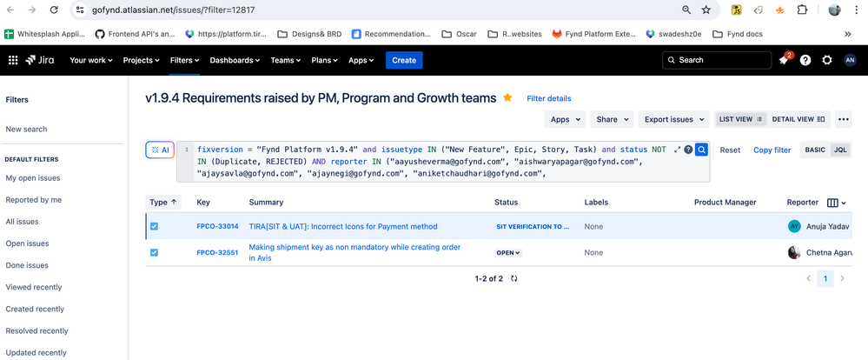868x360 pixels.
Task: Click the blue Create button
Action: tap(404, 60)
